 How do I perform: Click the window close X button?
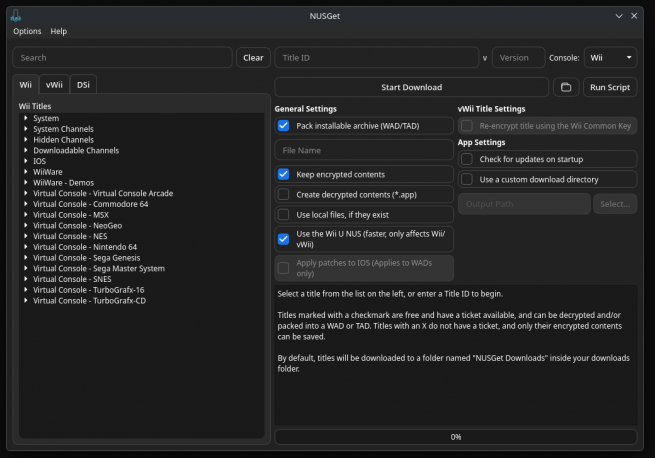[634, 16]
